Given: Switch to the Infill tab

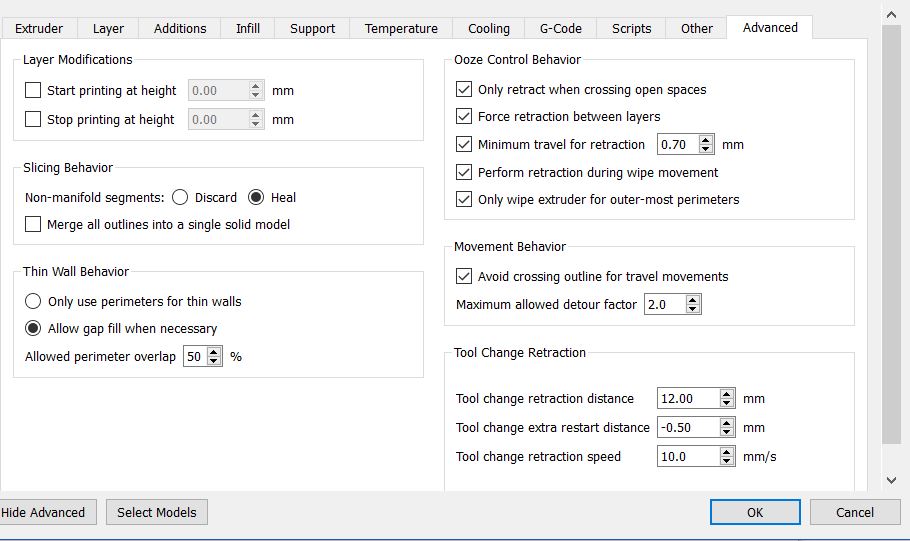Looking at the screenshot, I should point(247,28).
